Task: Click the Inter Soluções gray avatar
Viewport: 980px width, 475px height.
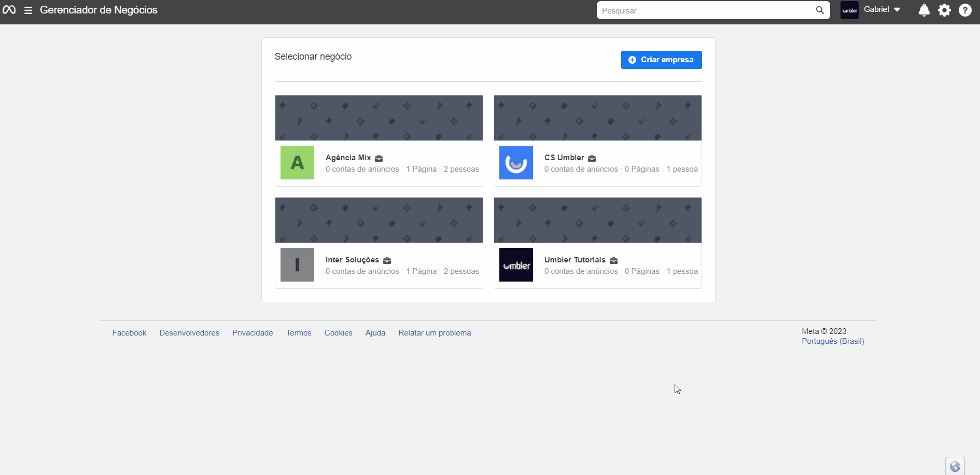Action: 297,265
